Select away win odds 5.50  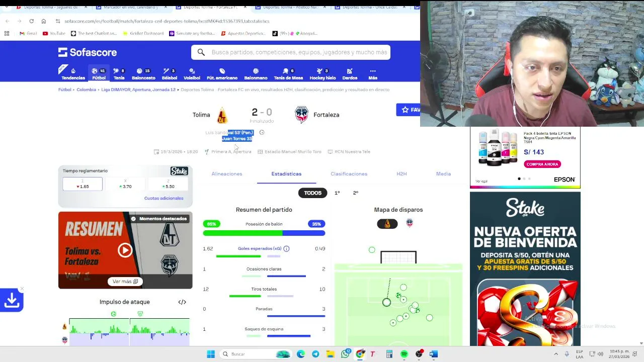[168, 184]
